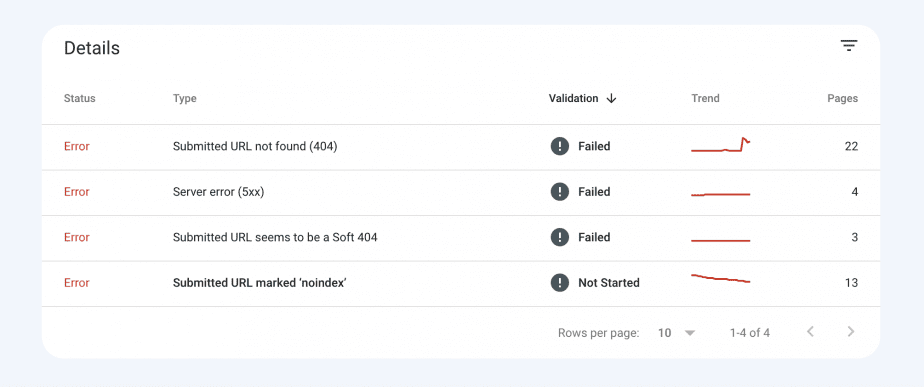
Task: Open the Server error (5xx) row
Action: point(461,192)
